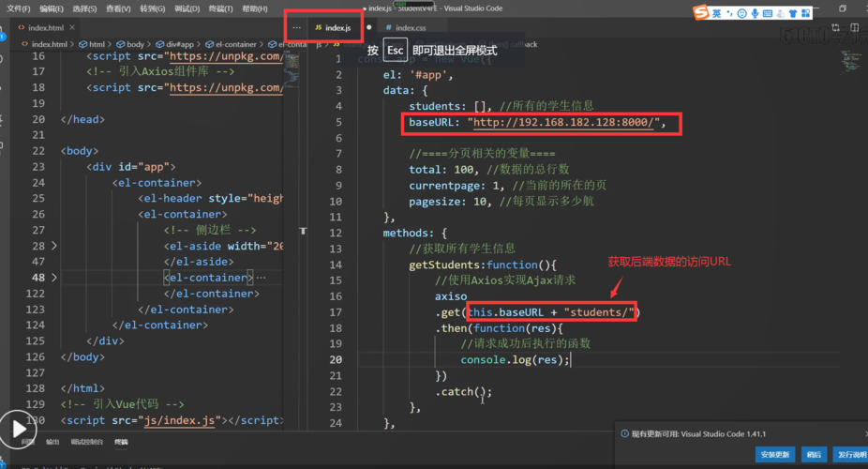Switch to the 终端 panel tab
This screenshot has height=469, width=868.
pyautogui.click(x=121, y=442)
